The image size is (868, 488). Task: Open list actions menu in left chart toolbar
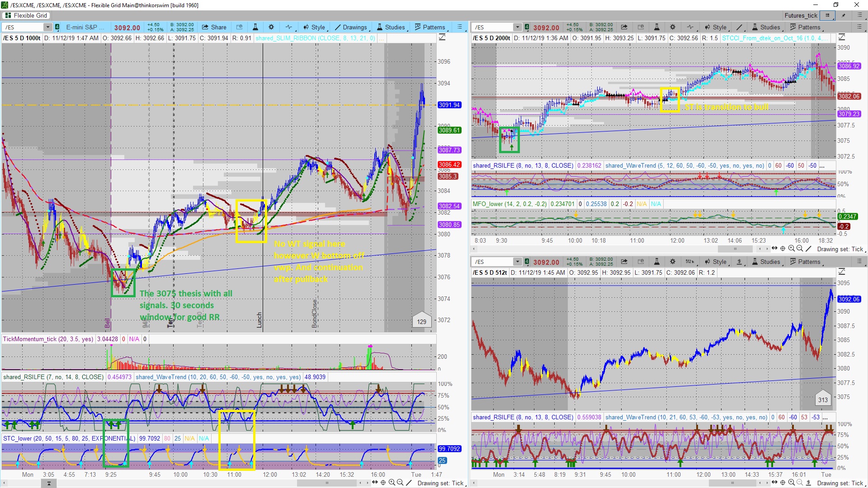tap(460, 27)
